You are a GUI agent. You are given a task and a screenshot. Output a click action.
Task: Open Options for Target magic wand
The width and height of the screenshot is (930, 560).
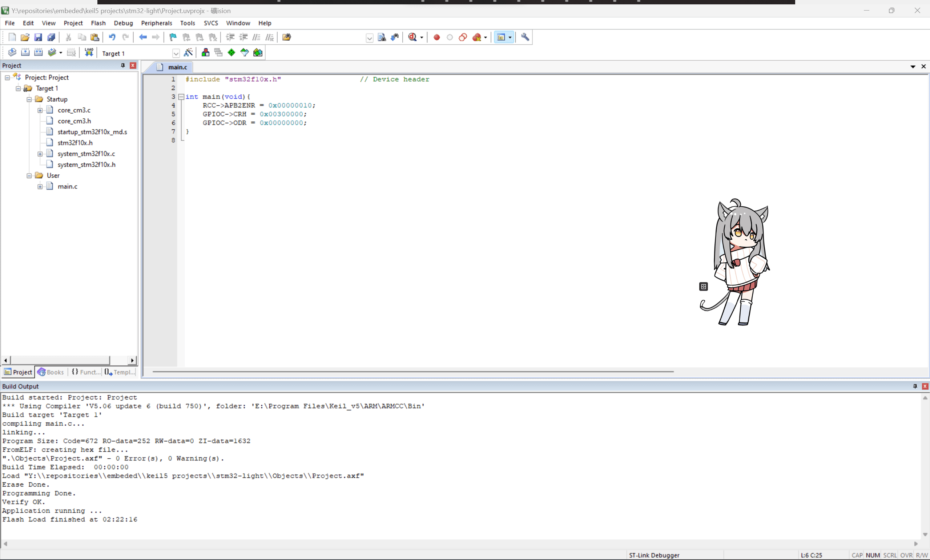pyautogui.click(x=188, y=52)
